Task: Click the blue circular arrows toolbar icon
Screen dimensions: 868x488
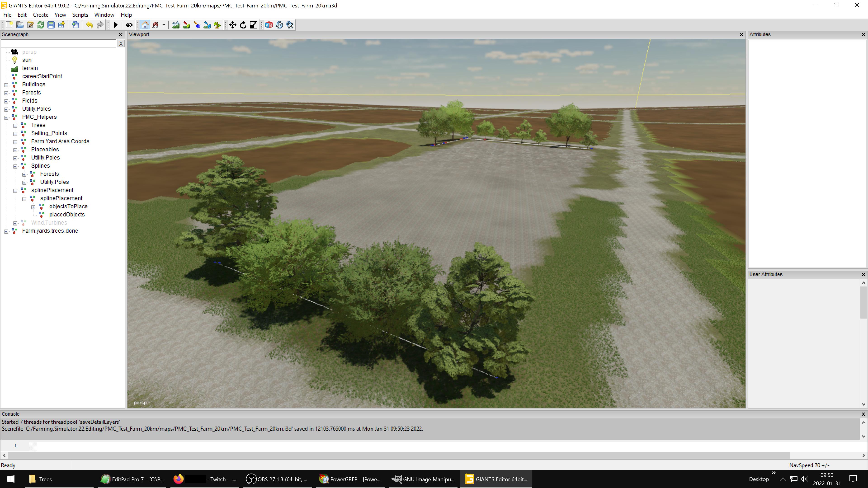Action: pyautogui.click(x=279, y=25)
